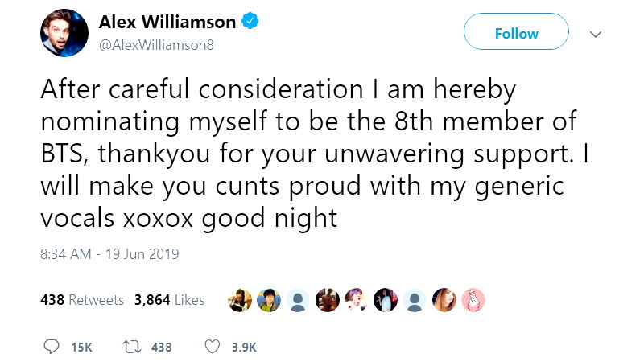Click the reply speech bubble icon
Image resolution: width=644 pixels, height=362 pixels.
tap(52, 347)
